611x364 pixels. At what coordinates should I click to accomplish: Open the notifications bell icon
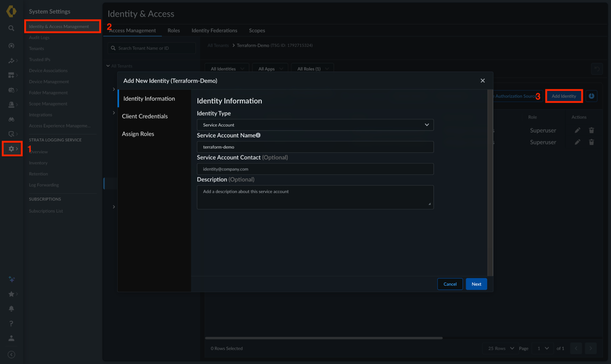click(x=11, y=309)
